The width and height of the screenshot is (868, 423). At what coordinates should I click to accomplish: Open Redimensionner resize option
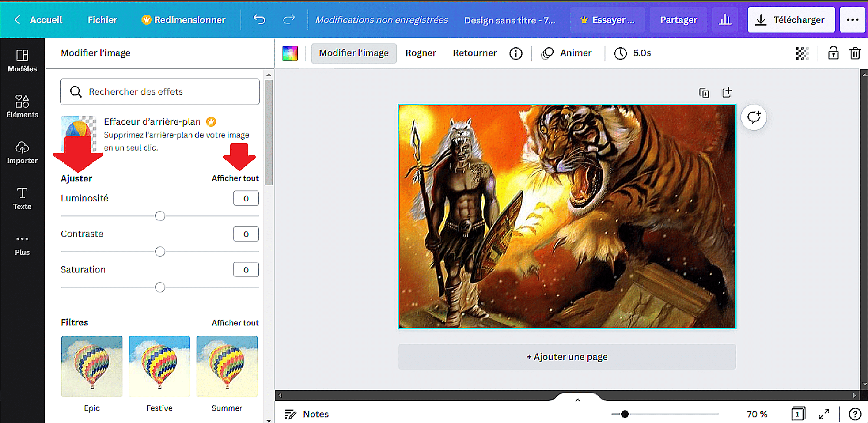click(x=184, y=20)
